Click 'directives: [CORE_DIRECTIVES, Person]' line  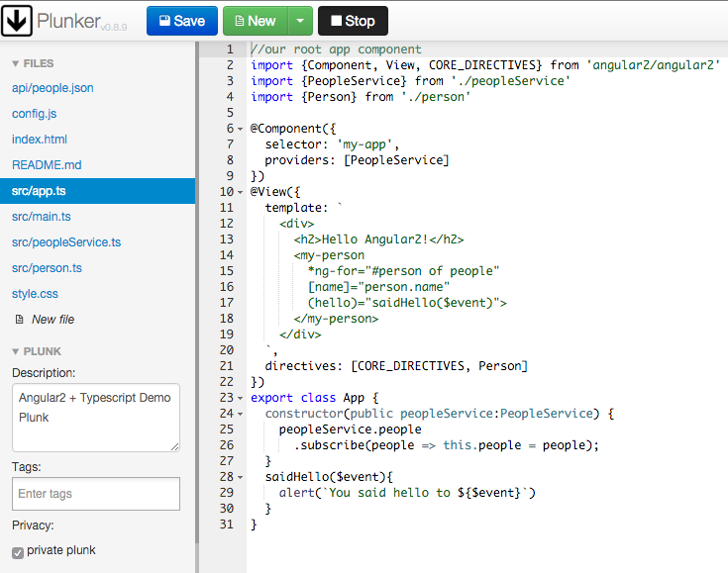[x=396, y=366]
